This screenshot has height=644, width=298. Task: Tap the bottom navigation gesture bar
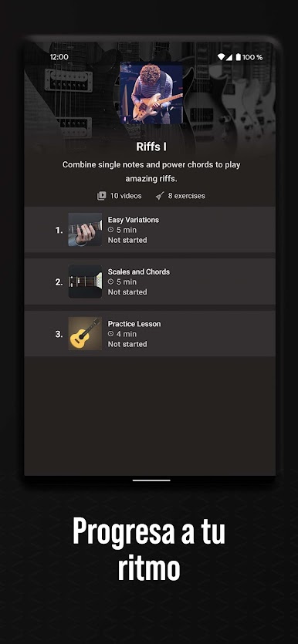(151, 480)
